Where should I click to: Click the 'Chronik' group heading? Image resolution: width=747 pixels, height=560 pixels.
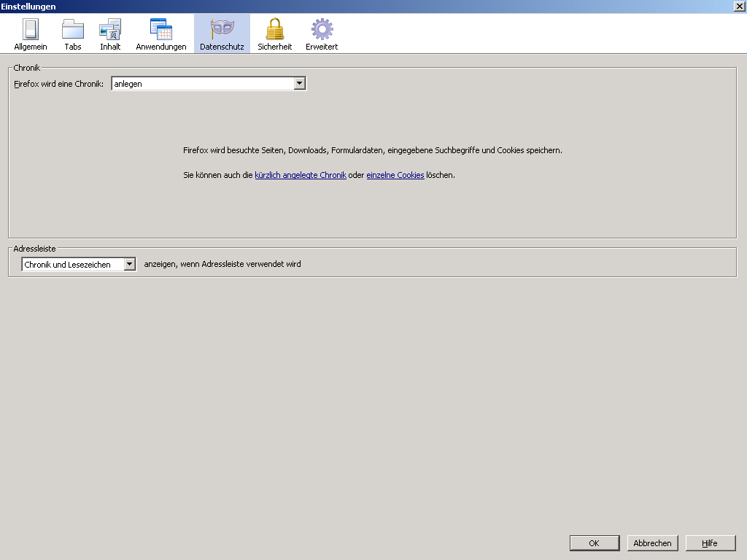(27, 68)
